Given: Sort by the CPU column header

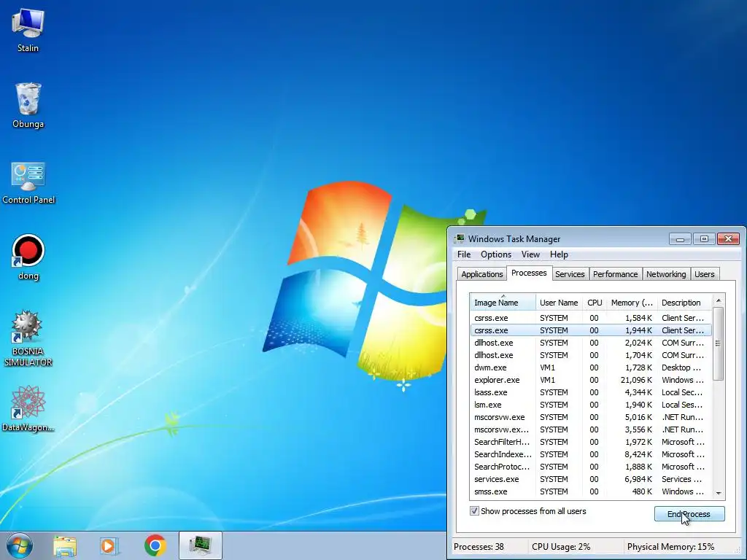Looking at the screenshot, I should [595, 303].
